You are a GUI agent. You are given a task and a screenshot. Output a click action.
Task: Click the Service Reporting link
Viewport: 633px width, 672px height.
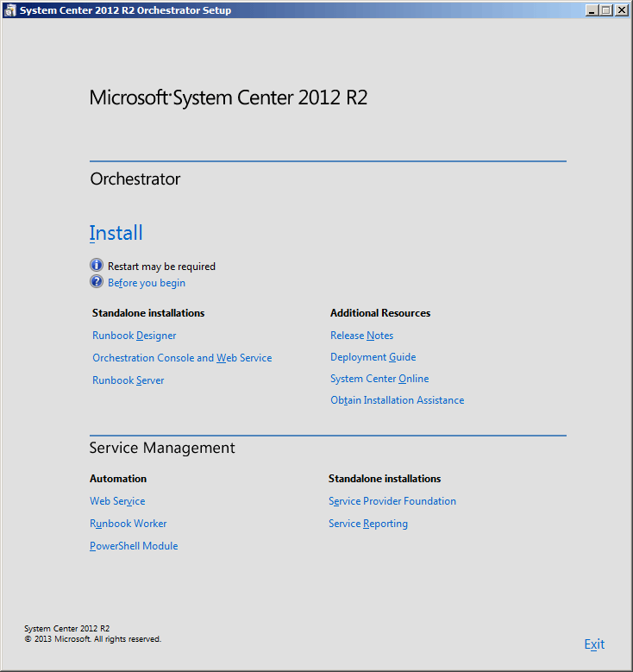(x=368, y=524)
